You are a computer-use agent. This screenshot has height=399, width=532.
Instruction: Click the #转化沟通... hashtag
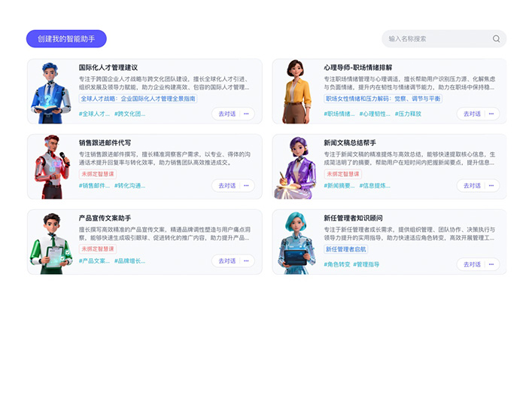point(129,185)
